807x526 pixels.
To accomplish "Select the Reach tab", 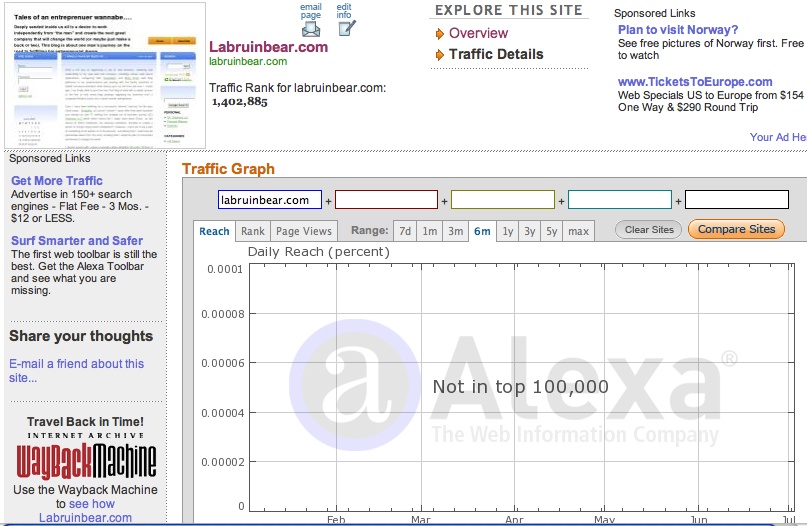I will tap(214, 231).
